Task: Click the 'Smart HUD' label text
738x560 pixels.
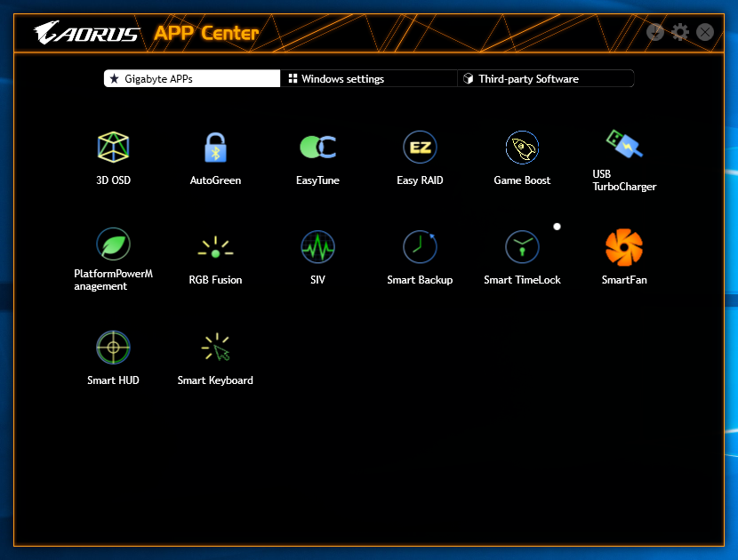Action: point(113,380)
